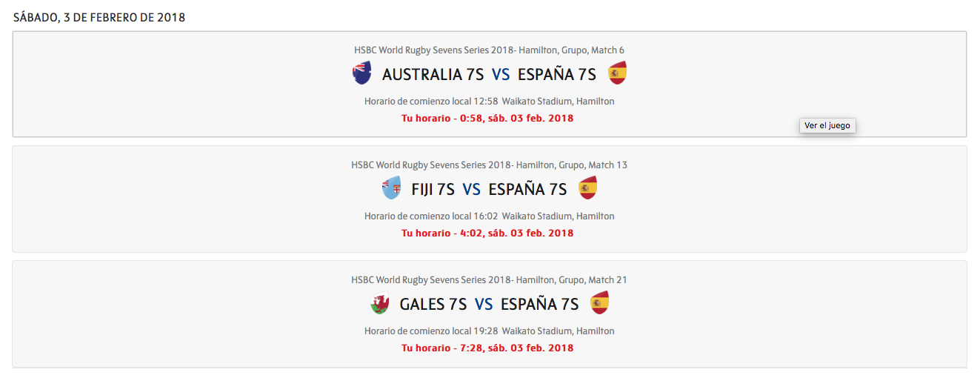
Task: Open the Gales 7s vs España 7s match
Action: (489, 304)
